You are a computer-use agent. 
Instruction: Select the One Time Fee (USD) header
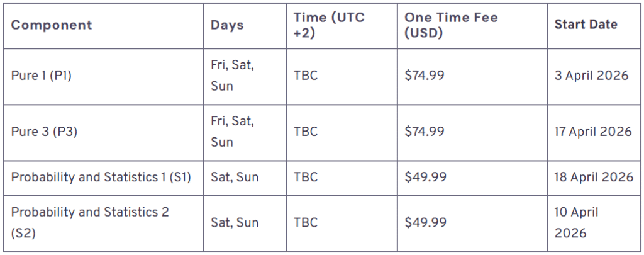[451, 25]
